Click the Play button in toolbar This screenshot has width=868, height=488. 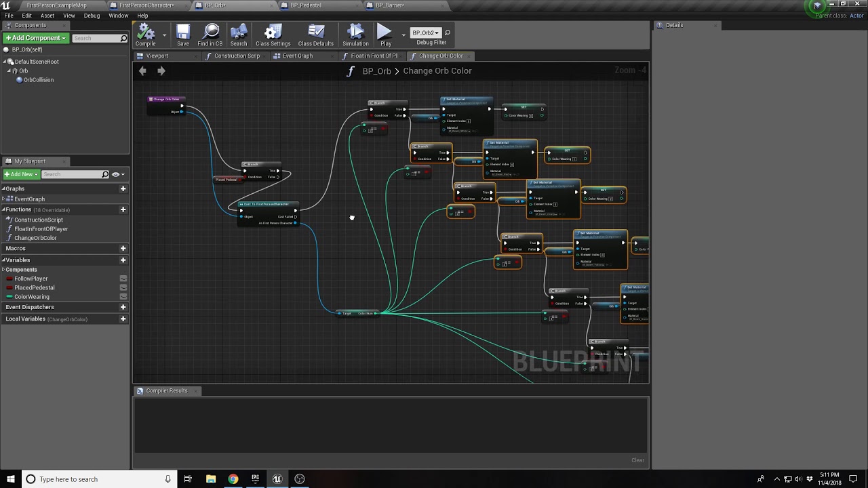click(385, 36)
